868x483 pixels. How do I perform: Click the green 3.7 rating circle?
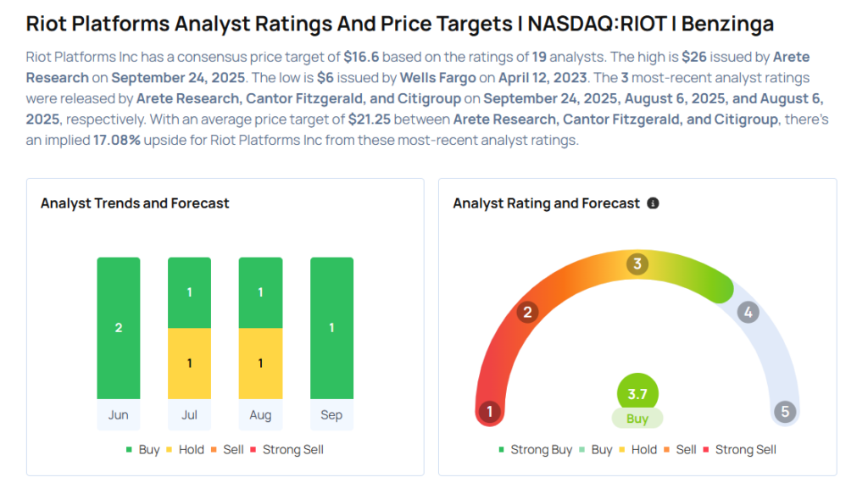[637, 393]
